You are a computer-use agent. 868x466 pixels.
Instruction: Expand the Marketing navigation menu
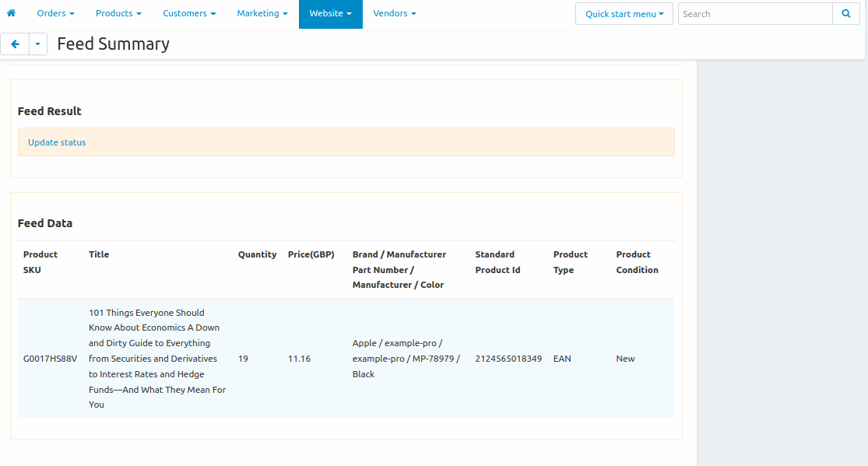(x=262, y=13)
